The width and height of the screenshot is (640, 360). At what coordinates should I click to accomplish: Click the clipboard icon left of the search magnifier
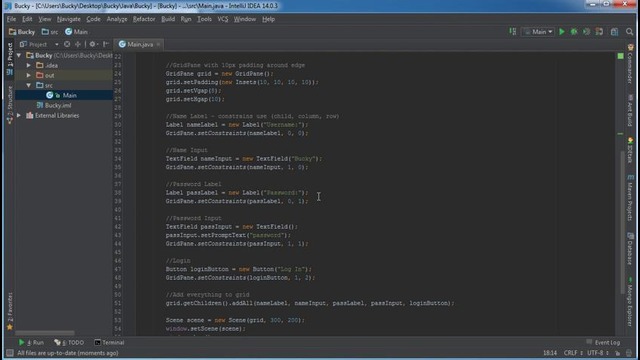(614, 32)
